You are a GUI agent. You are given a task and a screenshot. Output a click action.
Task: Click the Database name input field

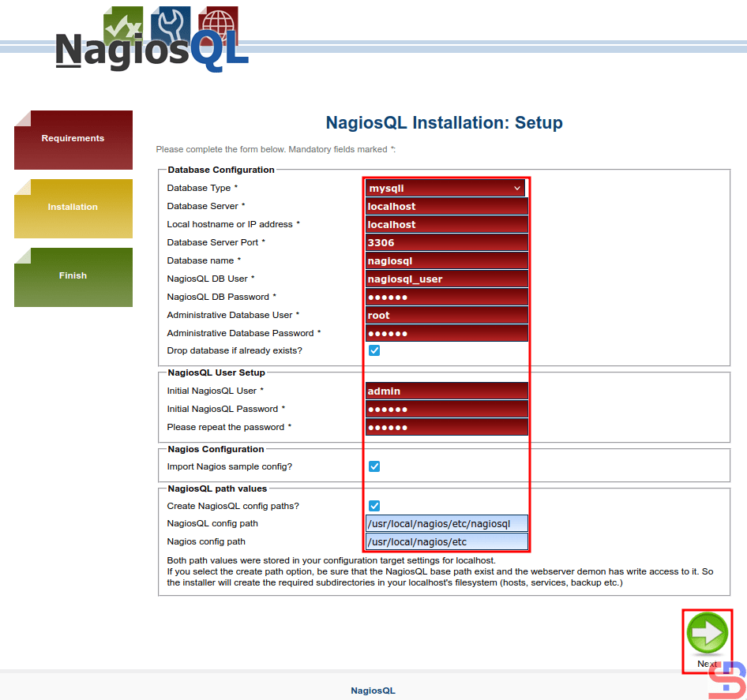(x=446, y=261)
